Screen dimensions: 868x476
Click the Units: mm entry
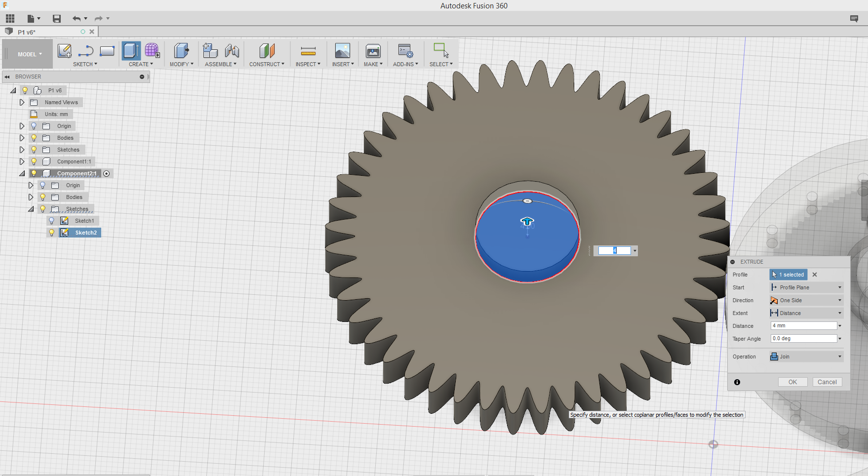56,114
